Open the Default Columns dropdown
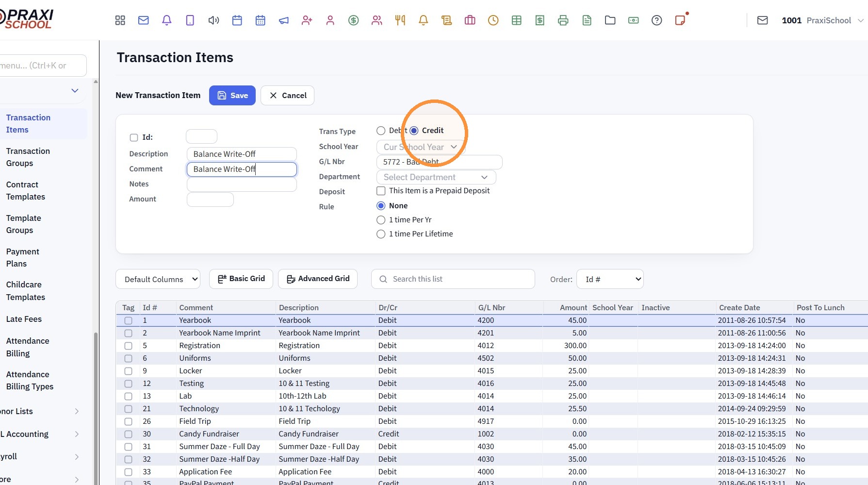The height and width of the screenshot is (485, 868). pyautogui.click(x=158, y=279)
